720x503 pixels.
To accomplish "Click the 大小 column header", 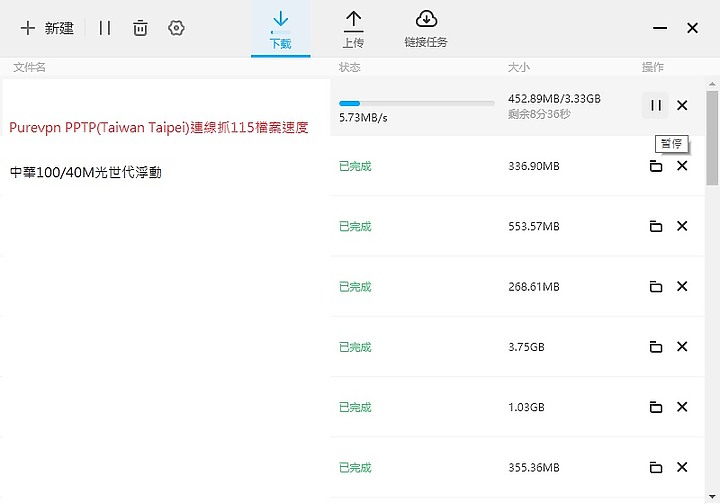I will click(x=519, y=68).
